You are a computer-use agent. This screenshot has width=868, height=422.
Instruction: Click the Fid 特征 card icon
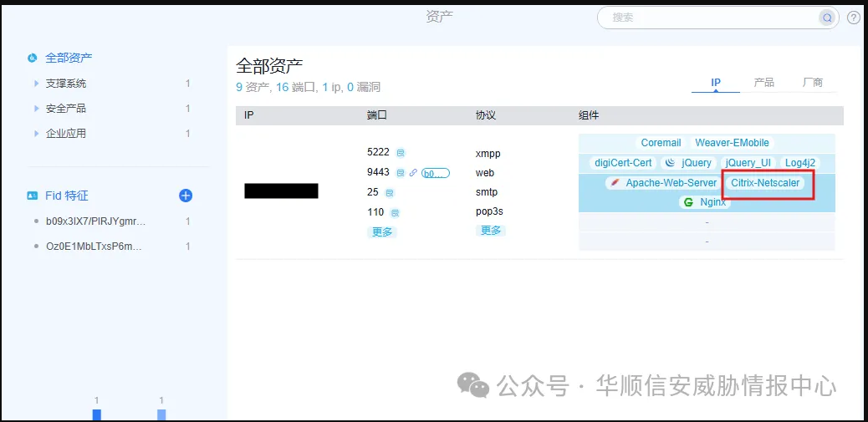33,196
